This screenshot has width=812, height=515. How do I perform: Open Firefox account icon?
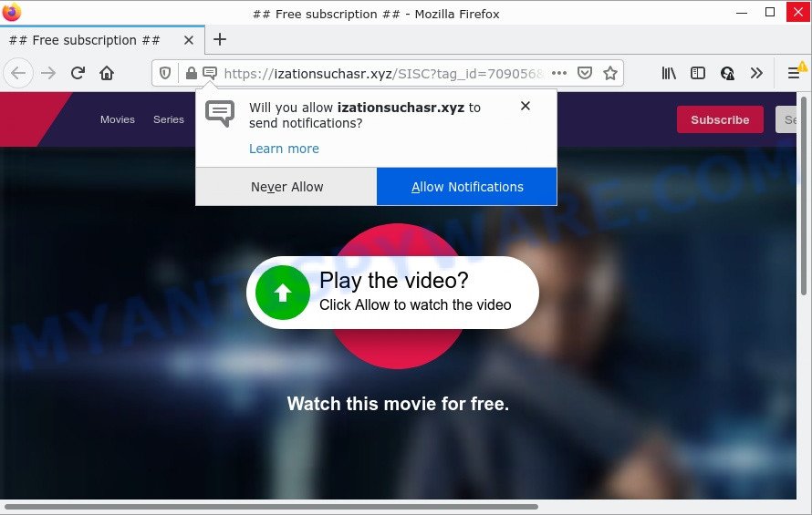click(x=727, y=73)
